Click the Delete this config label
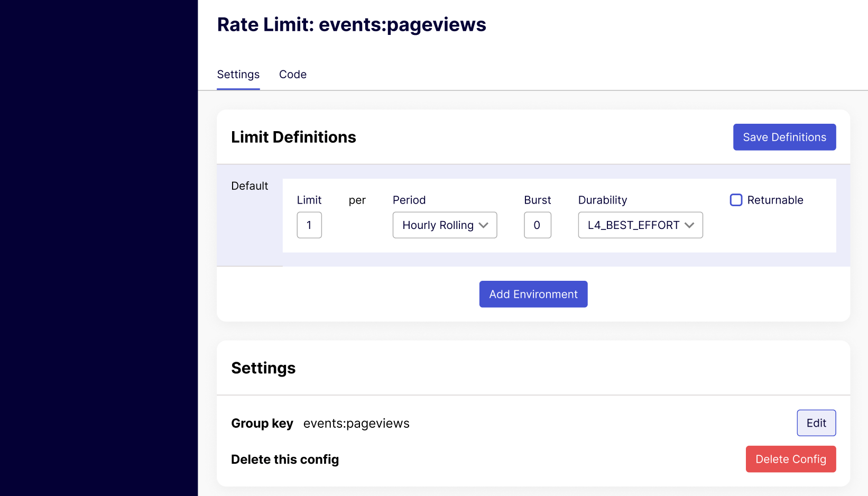The width and height of the screenshot is (868, 496). click(x=285, y=460)
